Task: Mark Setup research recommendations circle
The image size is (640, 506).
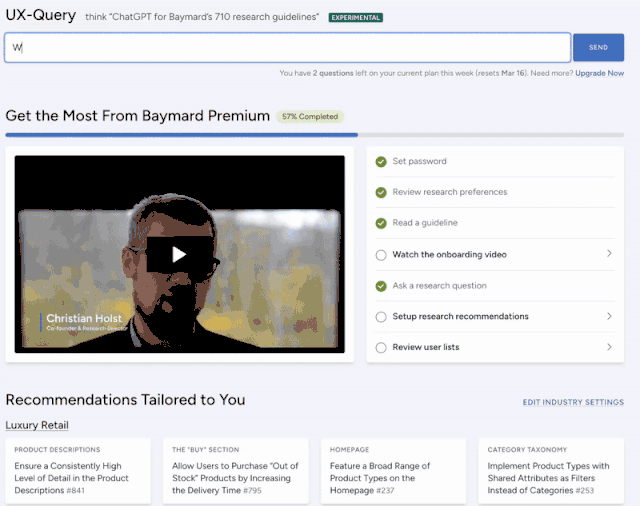Action: [381, 317]
